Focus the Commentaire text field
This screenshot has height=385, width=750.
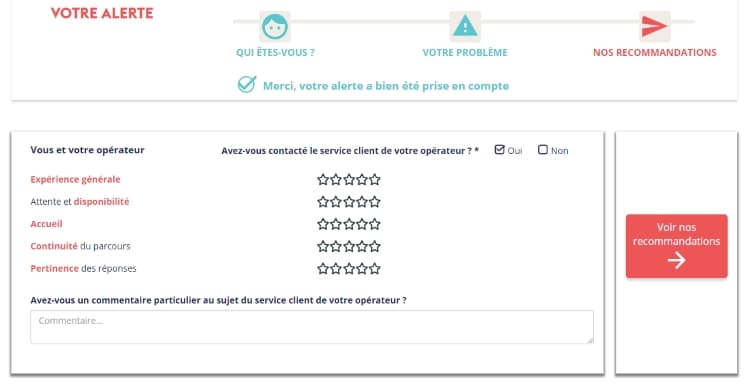(312, 327)
